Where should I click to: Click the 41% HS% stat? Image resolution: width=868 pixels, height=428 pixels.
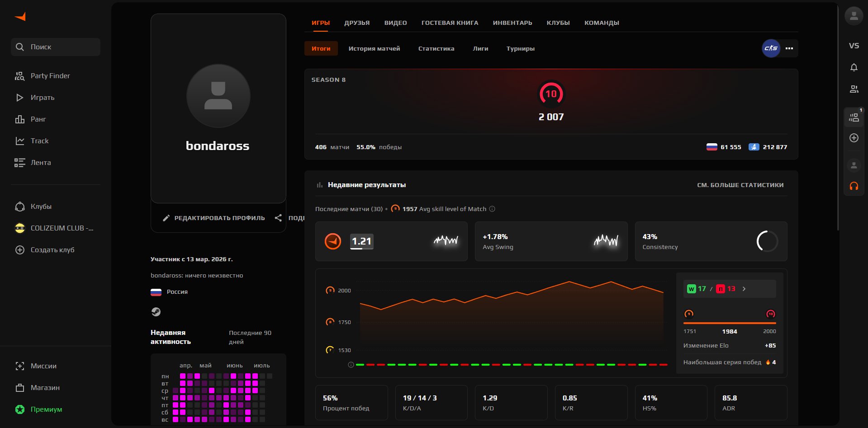(x=671, y=403)
